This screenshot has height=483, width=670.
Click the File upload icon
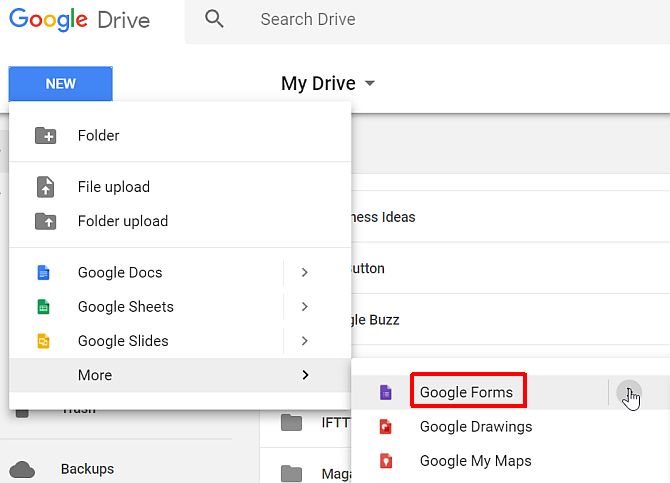pos(45,187)
